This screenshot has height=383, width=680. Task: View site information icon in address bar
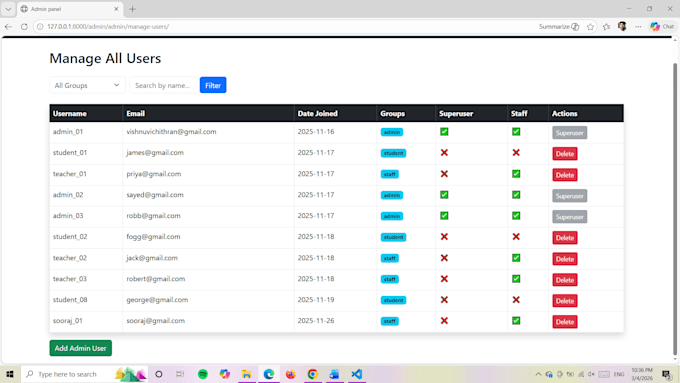(40, 26)
